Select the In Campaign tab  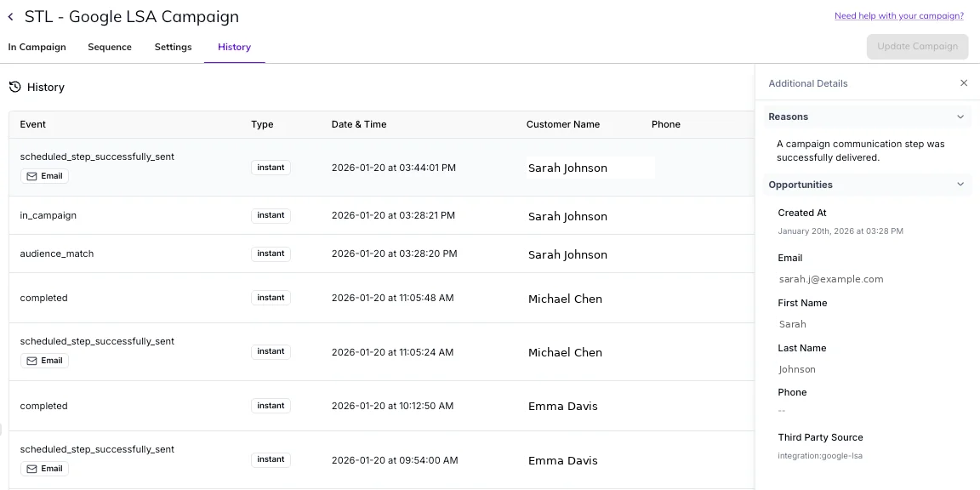point(37,47)
